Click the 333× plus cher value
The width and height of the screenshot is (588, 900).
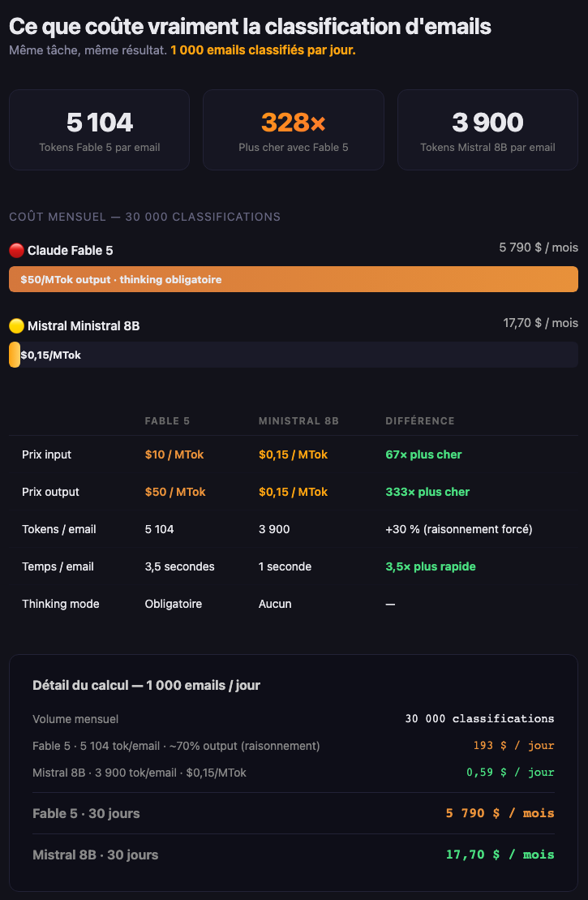click(427, 492)
